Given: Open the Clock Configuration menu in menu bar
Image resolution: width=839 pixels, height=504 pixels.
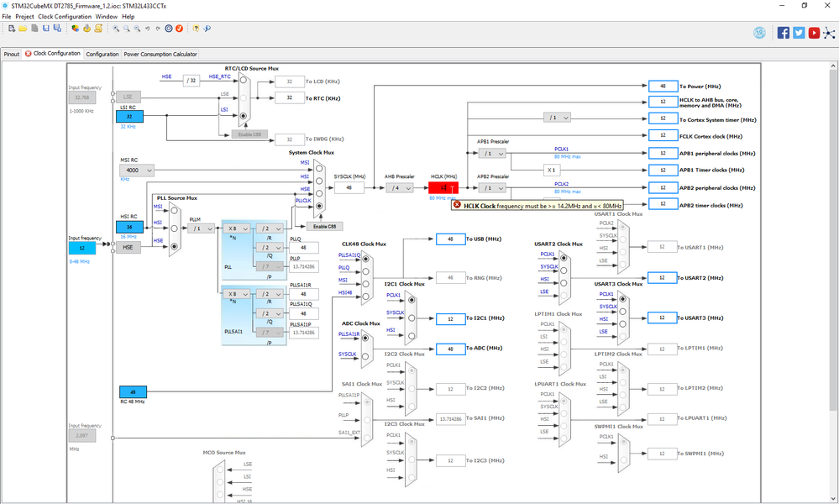Looking at the screenshot, I should tap(65, 17).
